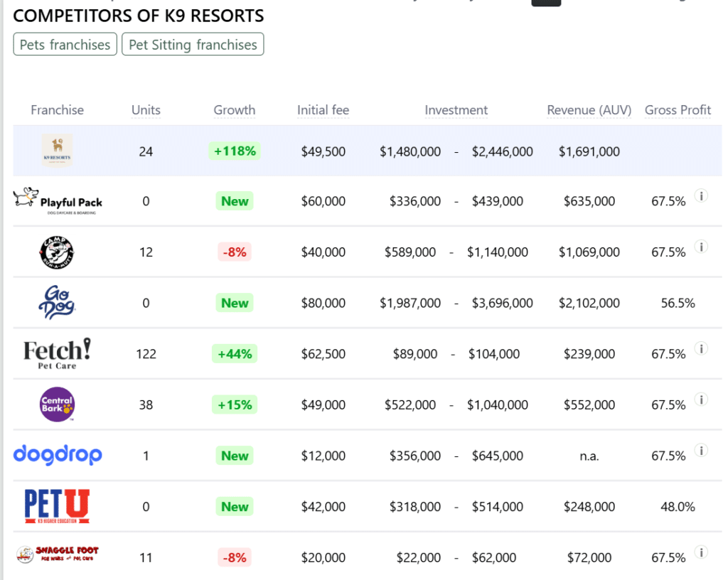
Task: Show gross profit info for the 12-unit franchise
Action: (701, 247)
